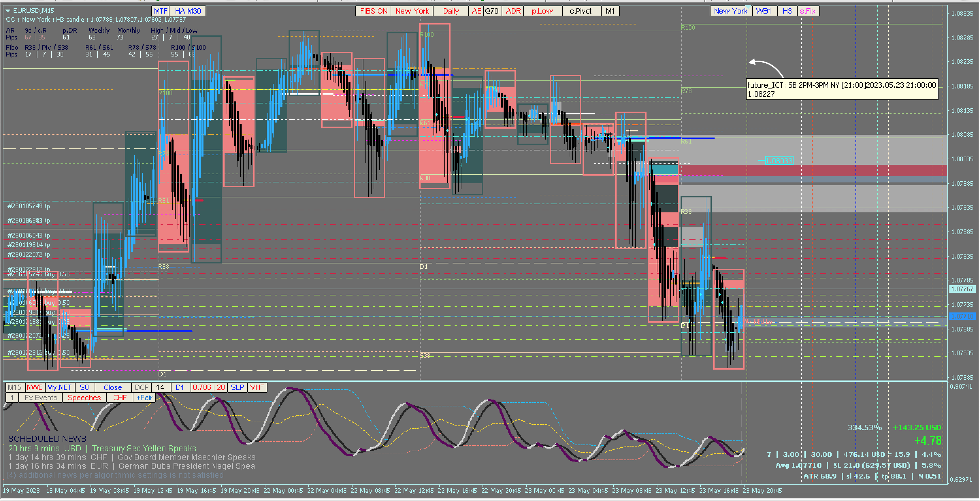Click the My.NET button

pos(59,387)
